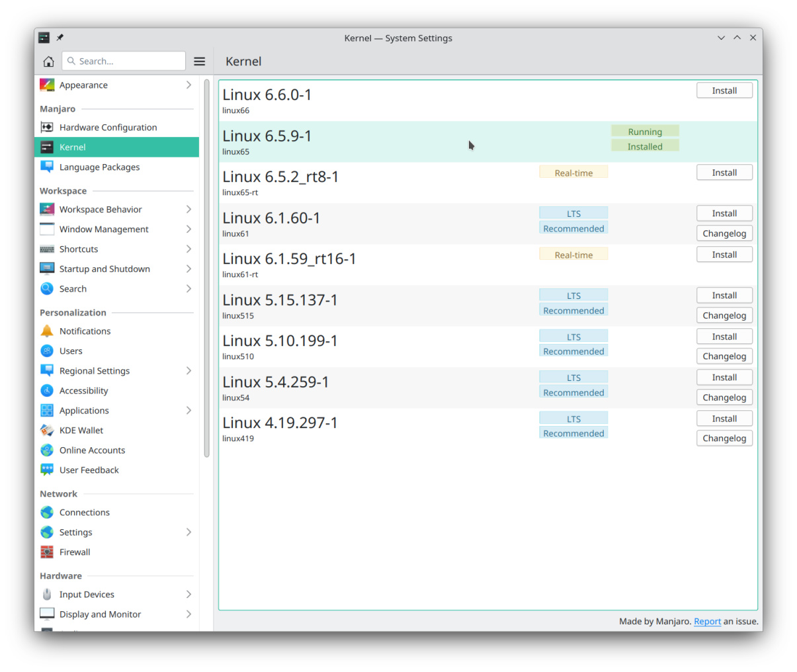Click the User Feedback icon
This screenshot has width=797, height=672.
pos(47,470)
